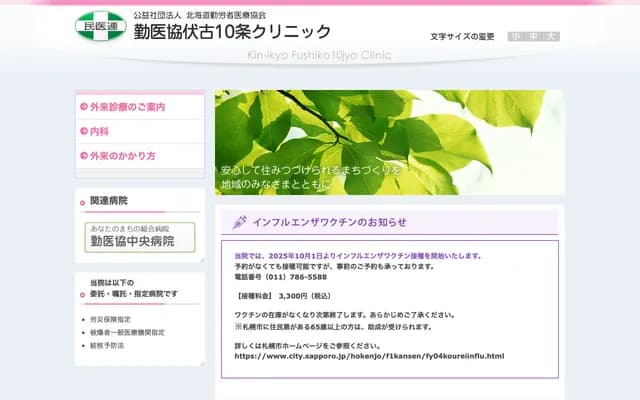The height and width of the screenshot is (400, 640).
Task: Click the Sapporo city homepage URL
Action: pos(369,355)
